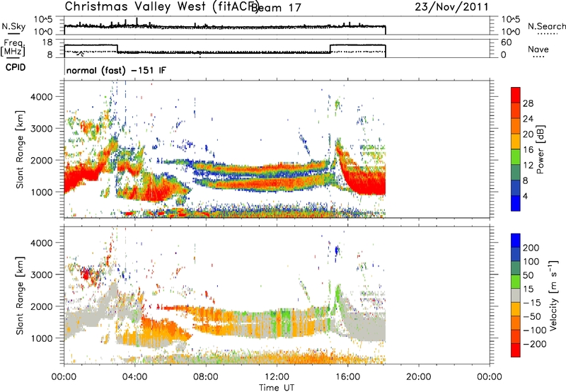This screenshot has height=392, width=566.
Task: Click the Christmas Valley West (fitACF) title
Action: click(x=161, y=7)
